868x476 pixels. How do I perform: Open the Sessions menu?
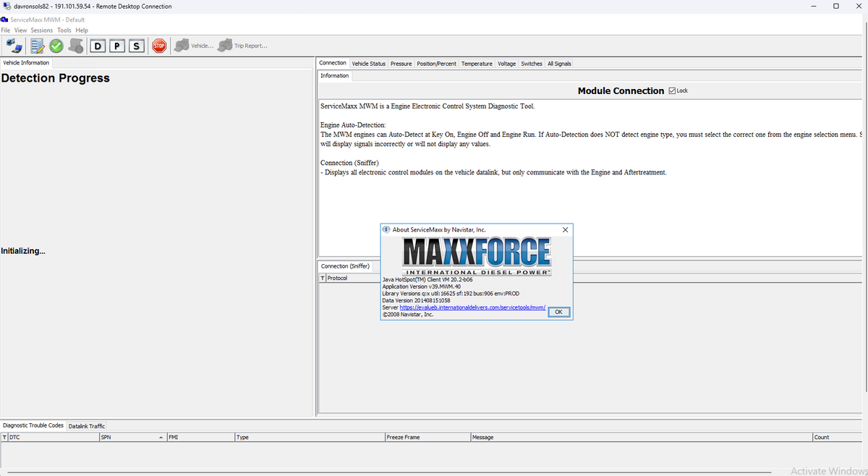[x=41, y=30]
